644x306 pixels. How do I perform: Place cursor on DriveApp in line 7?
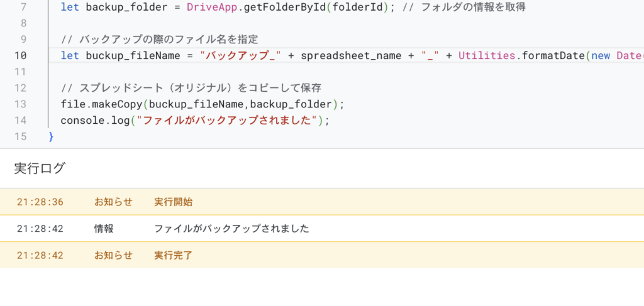point(211,8)
